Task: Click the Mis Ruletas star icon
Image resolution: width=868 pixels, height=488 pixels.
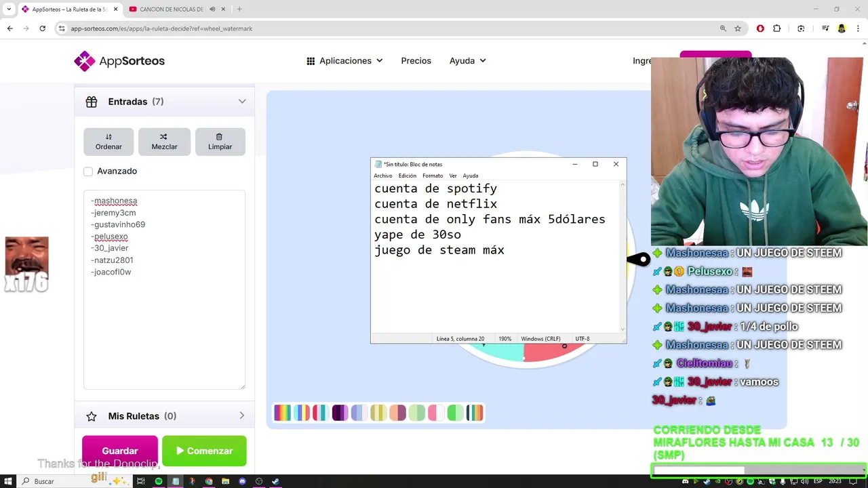Action: 92,416
